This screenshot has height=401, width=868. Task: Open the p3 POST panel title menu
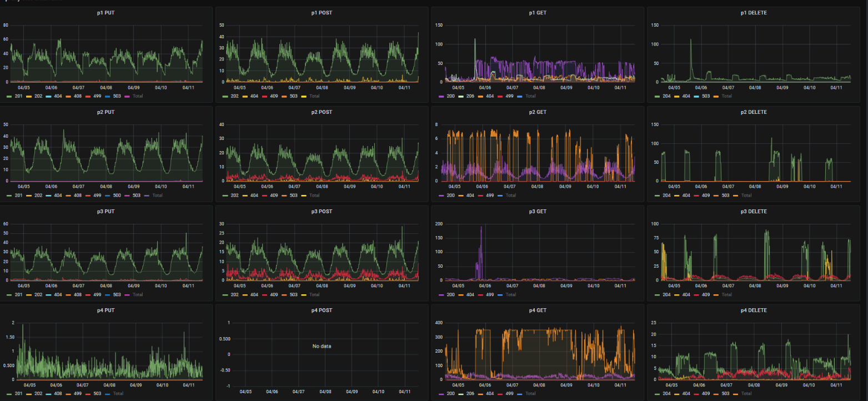(322, 211)
